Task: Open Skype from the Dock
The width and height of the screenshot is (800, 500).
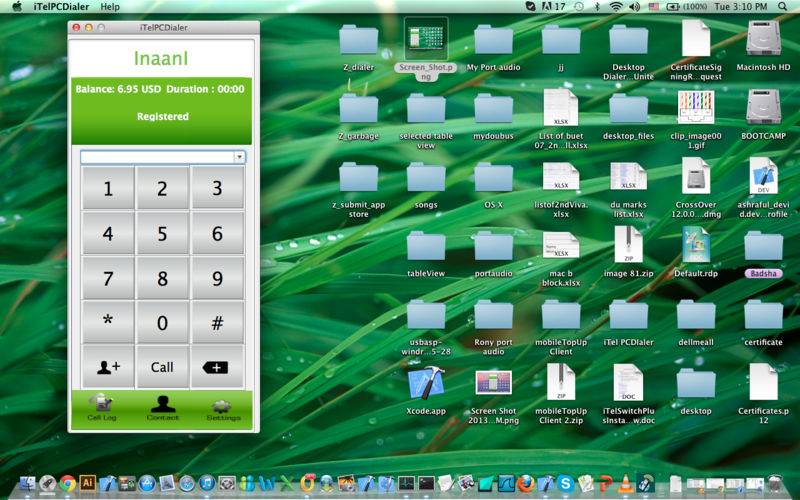Action: pos(565,484)
